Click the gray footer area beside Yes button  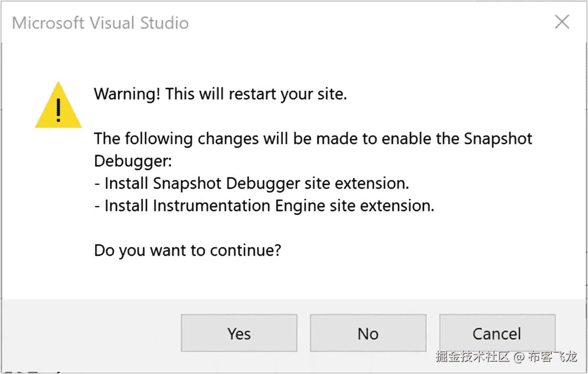click(x=89, y=333)
